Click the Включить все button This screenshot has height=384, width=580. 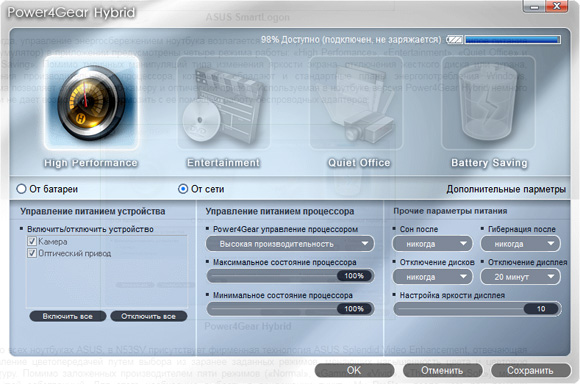[68, 316]
